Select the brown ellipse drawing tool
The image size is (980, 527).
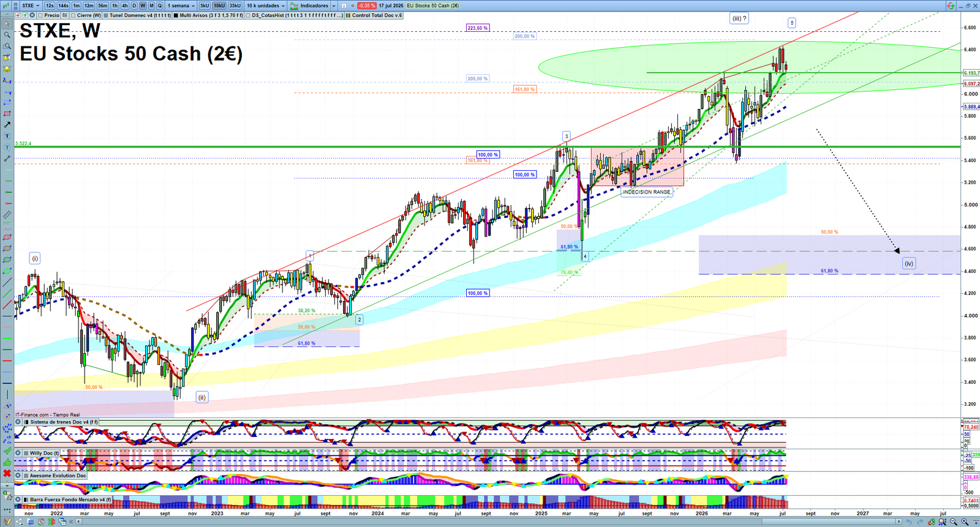click(x=7, y=249)
